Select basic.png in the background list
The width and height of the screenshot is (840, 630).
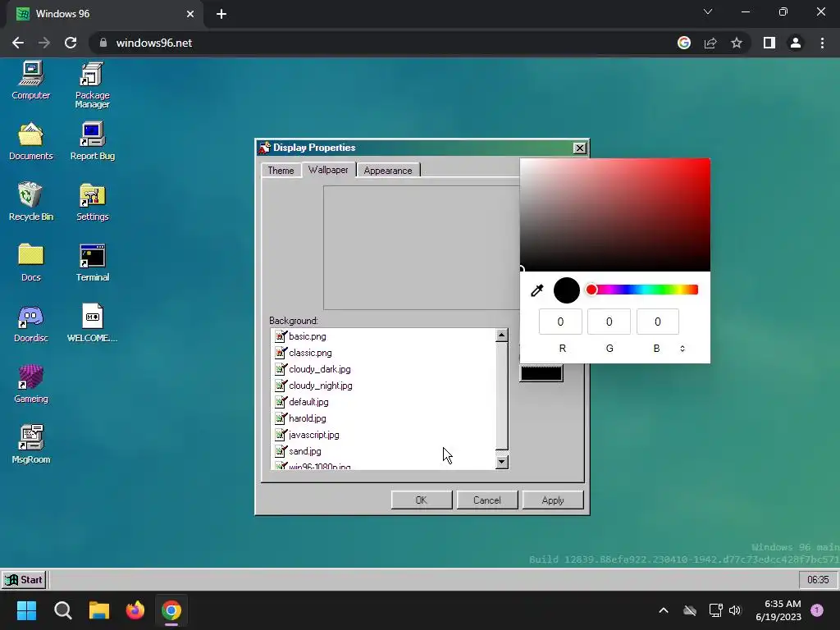(x=384, y=336)
